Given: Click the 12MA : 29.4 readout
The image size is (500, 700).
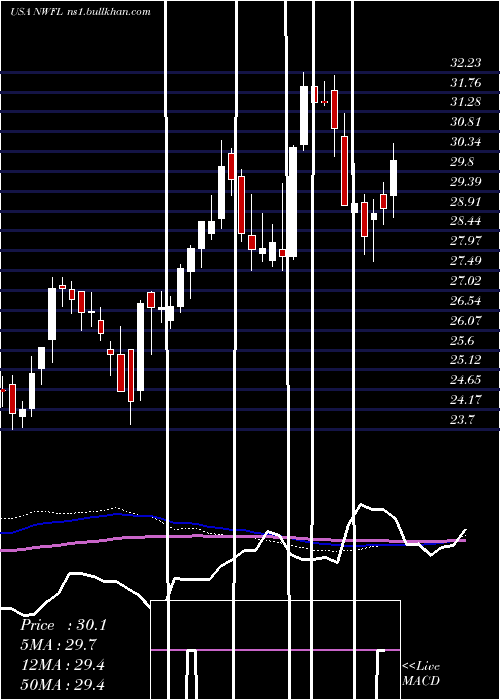Looking at the screenshot, I should (x=62, y=665).
